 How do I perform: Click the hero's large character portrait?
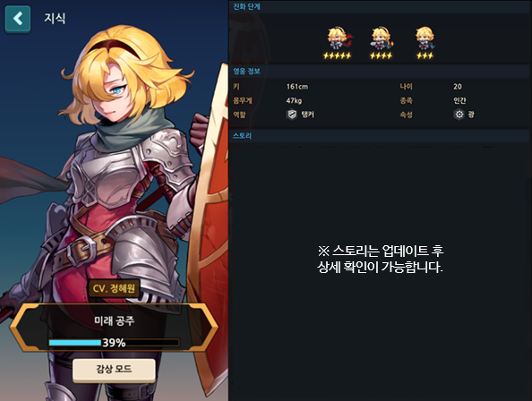coord(114,169)
